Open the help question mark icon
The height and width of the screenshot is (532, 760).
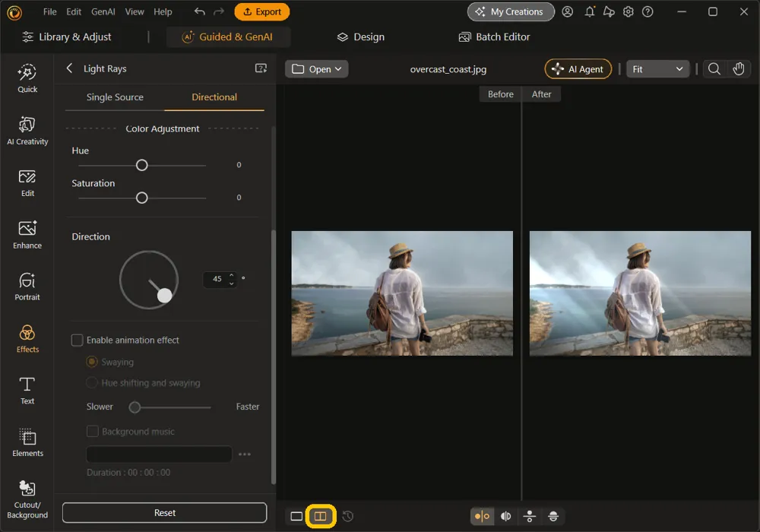pyautogui.click(x=648, y=11)
